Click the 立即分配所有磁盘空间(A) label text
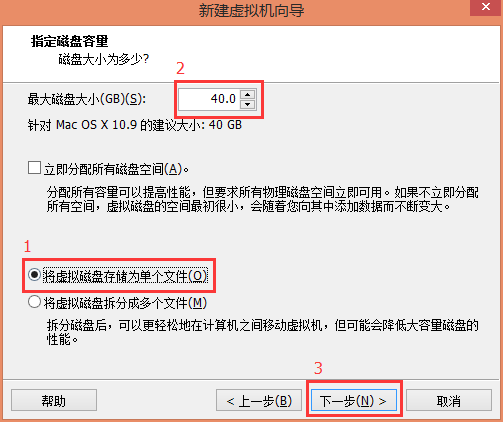503x422 pixels. tap(117, 169)
